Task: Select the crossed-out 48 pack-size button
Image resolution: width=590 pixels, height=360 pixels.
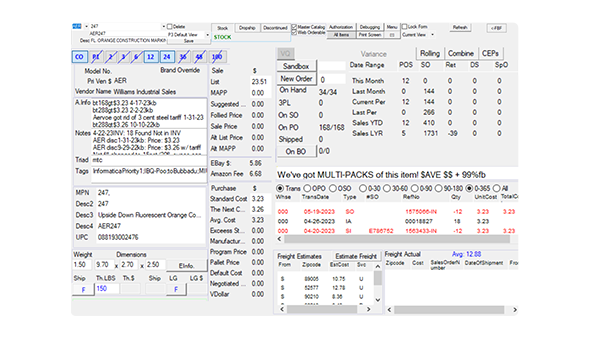Action: click(x=199, y=57)
